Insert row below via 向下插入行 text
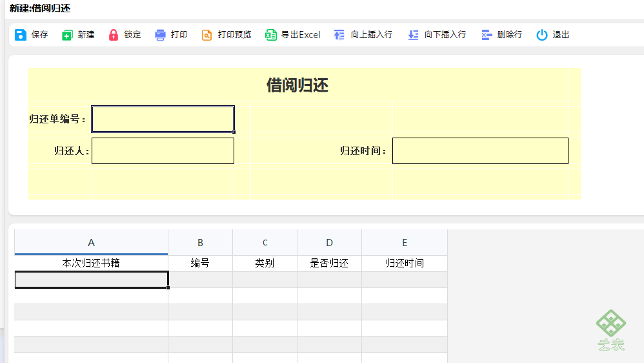644x363 pixels. 445,34
